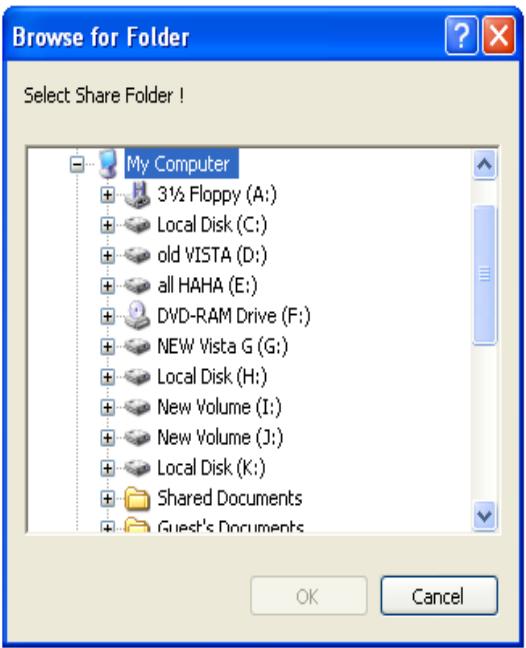Collapse the My Computer tree node

coord(76,164)
